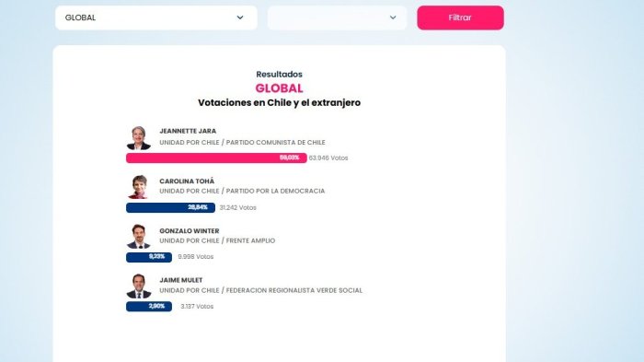Image resolution: width=644 pixels, height=362 pixels.
Task: Click the JAIME MULET candidate name
Action: pos(181,280)
